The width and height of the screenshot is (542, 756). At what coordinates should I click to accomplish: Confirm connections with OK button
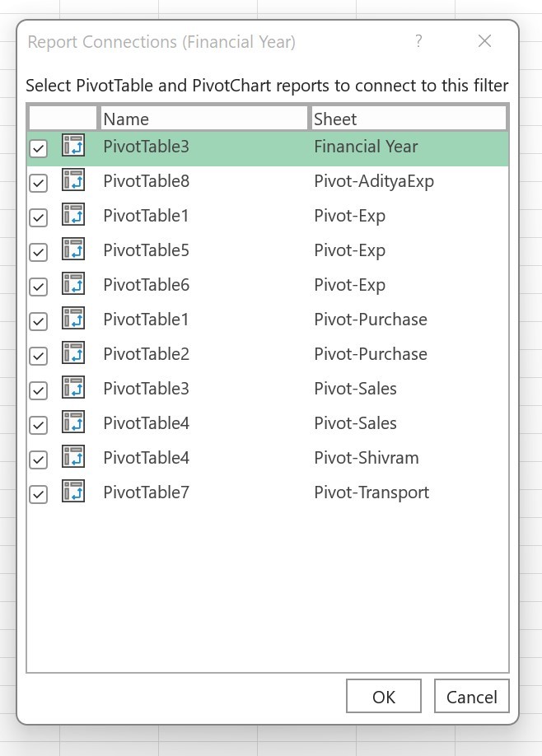point(384,696)
